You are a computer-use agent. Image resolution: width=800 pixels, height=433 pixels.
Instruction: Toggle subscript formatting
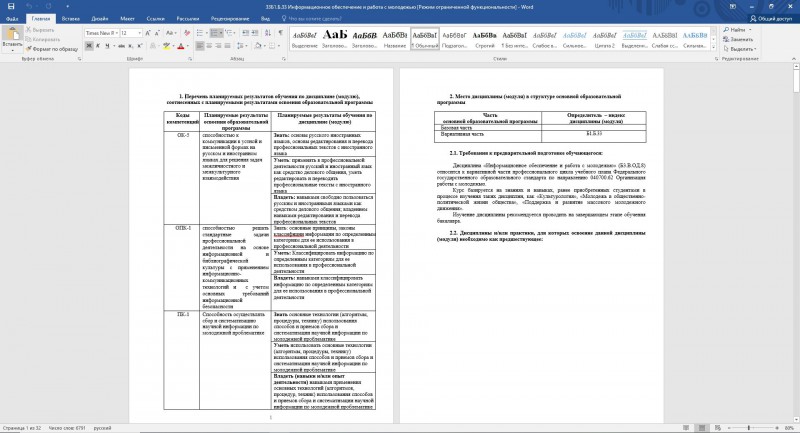tap(131, 46)
